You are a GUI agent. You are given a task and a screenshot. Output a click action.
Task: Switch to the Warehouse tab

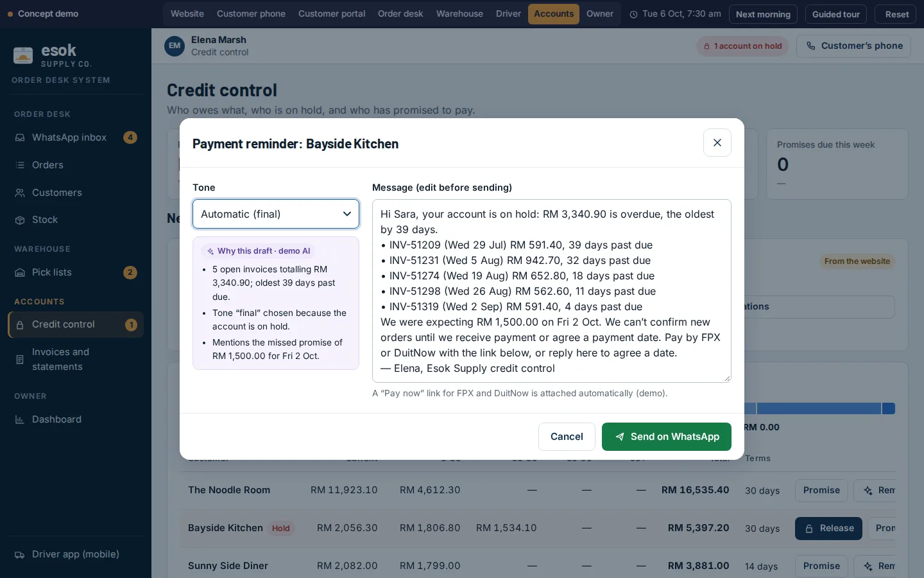(459, 13)
